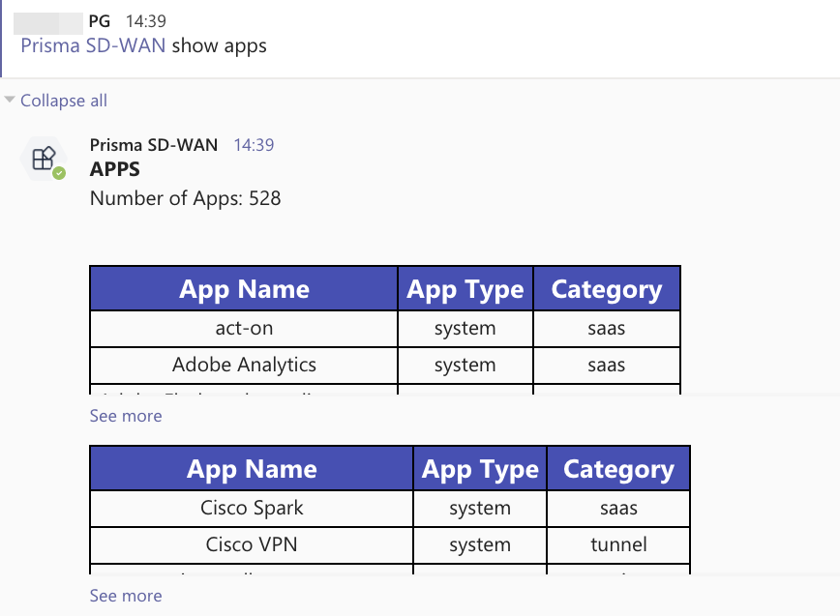Screen dimensions: 840x616
Task: Click the App Name header in first table
Action: pos(244,289)
